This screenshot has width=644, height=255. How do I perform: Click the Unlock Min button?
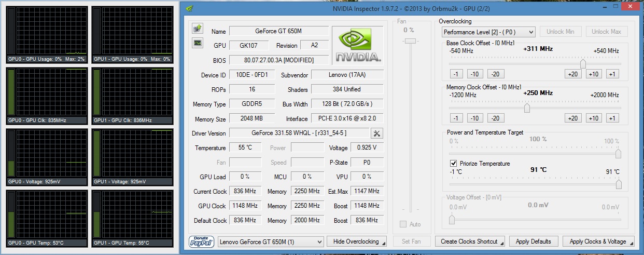[561, 32]
